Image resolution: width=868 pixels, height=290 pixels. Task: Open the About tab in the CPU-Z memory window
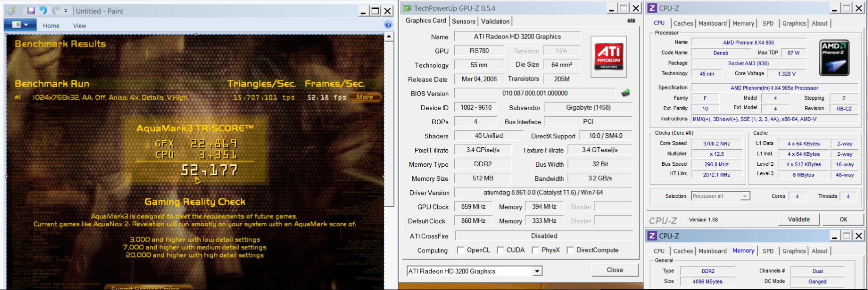pyautogui.click(x=820, y=251)
